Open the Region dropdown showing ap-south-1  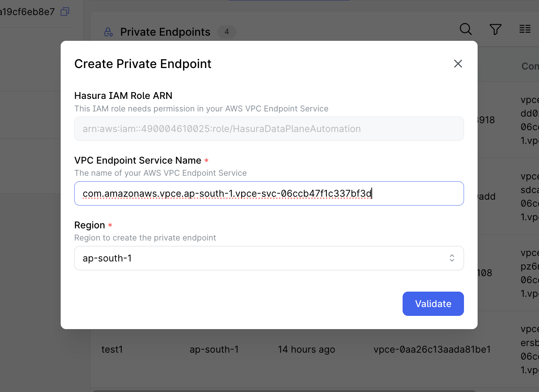[x=269, y=258]
